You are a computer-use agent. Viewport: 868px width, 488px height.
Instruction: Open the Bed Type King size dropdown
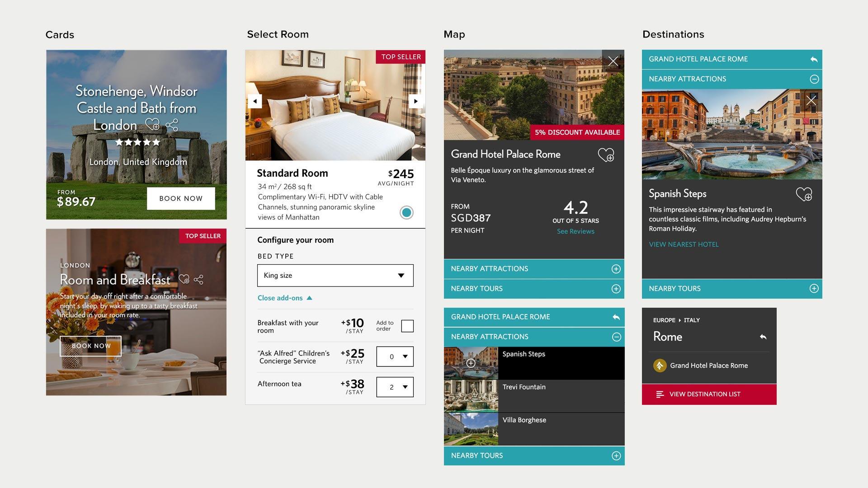click(335, 275)
